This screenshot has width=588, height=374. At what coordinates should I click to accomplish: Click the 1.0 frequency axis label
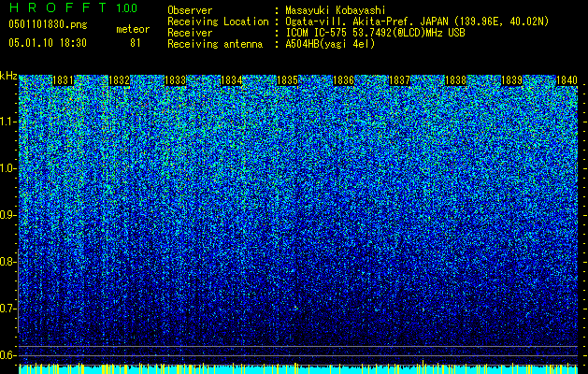(7, 168)
